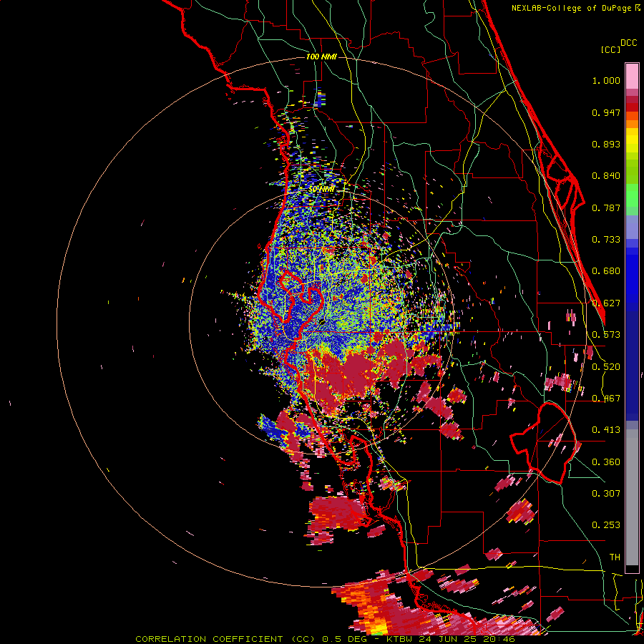Click the [CC] units label

(x=611, y=49)
